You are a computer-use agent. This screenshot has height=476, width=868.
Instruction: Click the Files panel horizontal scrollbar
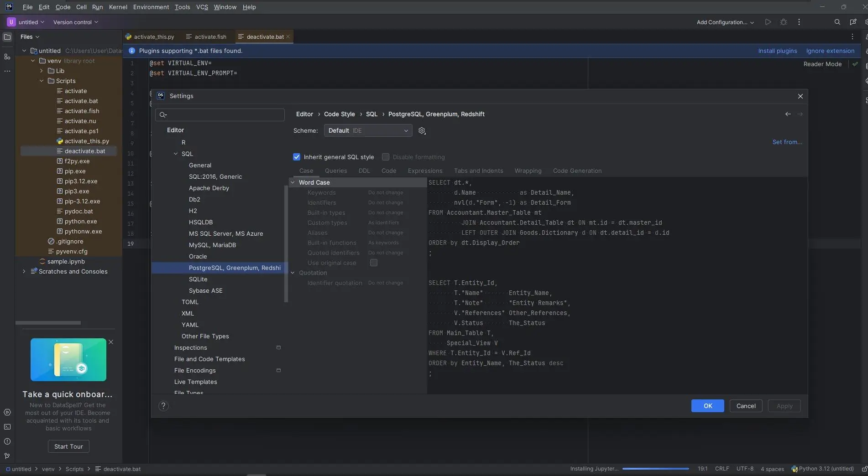48,323
